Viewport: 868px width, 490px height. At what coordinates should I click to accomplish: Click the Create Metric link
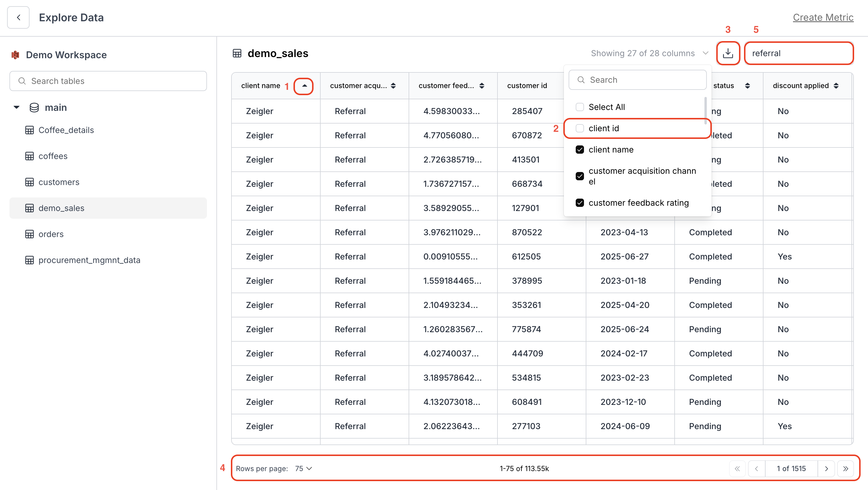[x=823, y=17]
